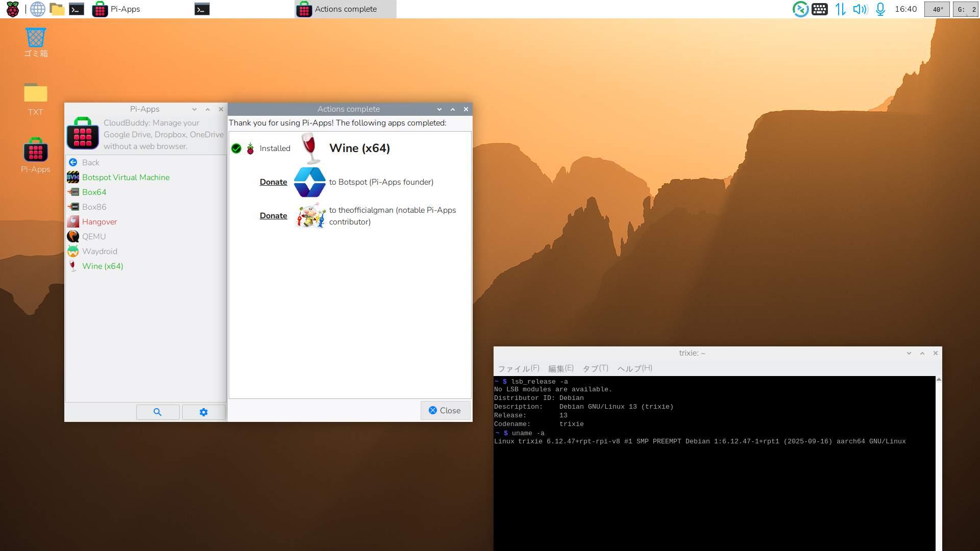980x551 pixels.
Task: Click the TXT folder on the desktop
Action: coord(35,94)
